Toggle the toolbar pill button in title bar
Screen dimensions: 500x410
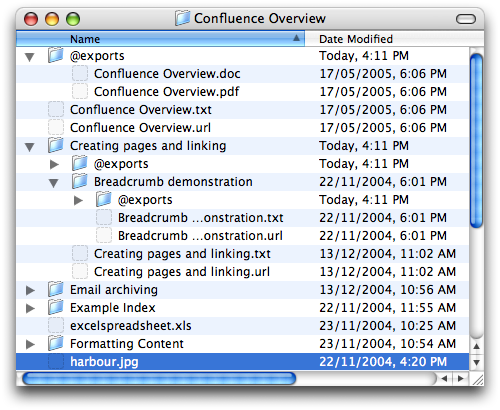(466, 19)
